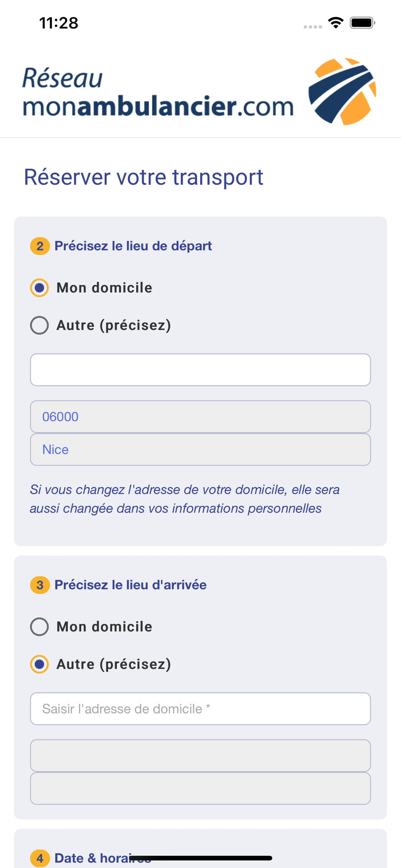Tap the monambulancier road-globe logo icon
This screenshot has height=868, width=401.
click(x=342, y=92)
